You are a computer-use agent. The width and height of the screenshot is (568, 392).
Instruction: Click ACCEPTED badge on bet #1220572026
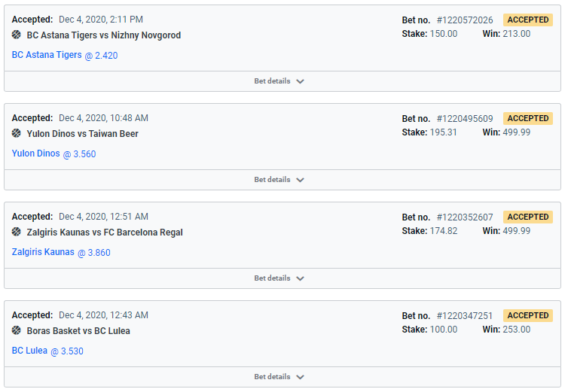[527, 20]
